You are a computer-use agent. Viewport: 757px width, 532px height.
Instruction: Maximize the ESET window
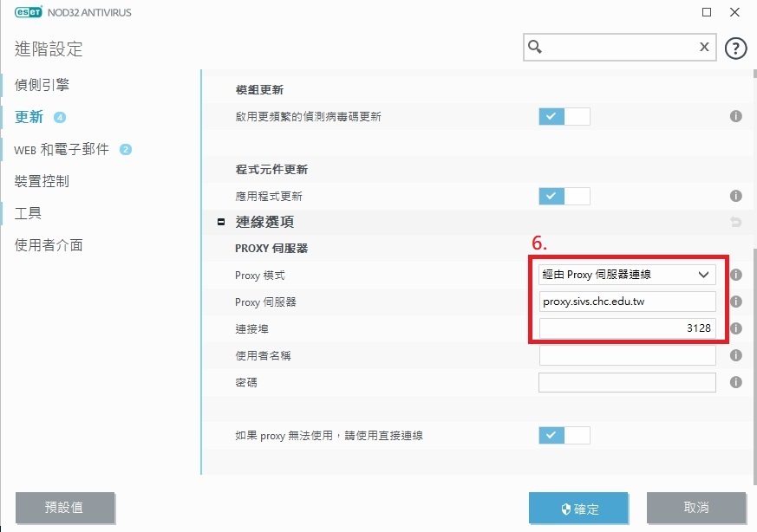click(x=707, y=12)
